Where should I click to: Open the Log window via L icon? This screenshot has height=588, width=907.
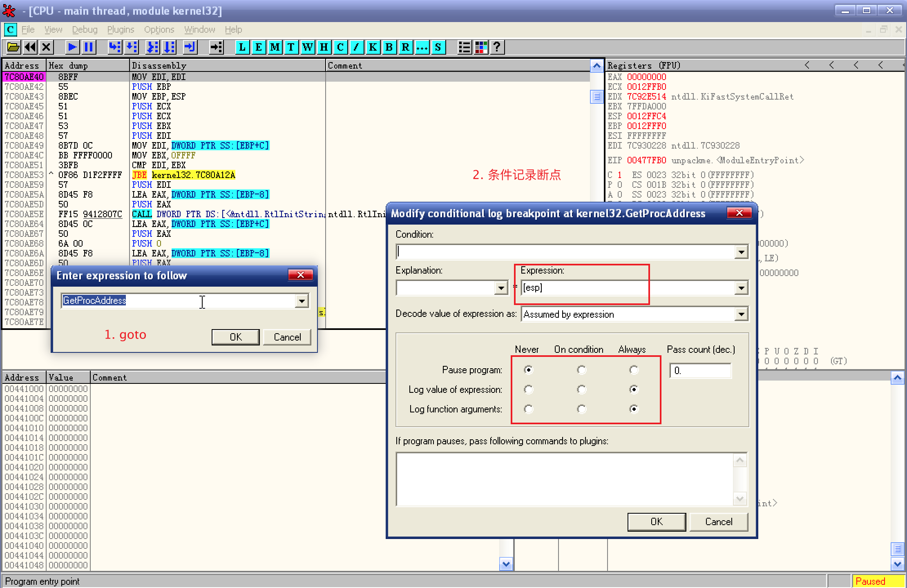[x=242, y=47]
